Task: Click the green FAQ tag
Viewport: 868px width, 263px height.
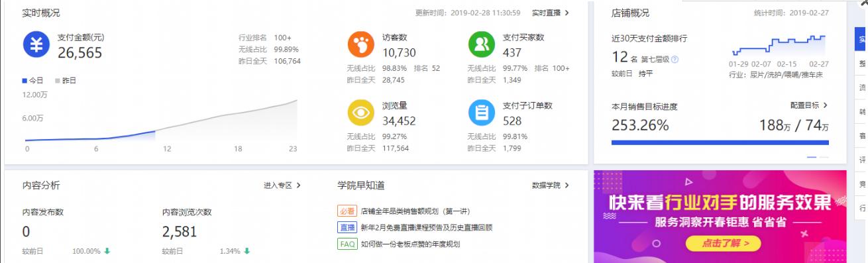Action: 347,244
